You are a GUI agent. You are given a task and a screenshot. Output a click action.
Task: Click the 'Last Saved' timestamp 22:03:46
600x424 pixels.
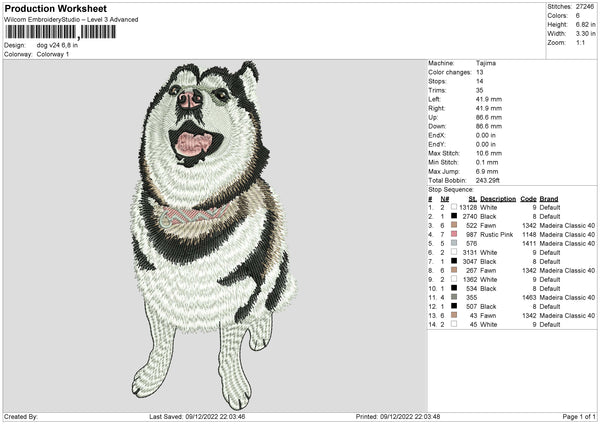[x=232, y=417]
